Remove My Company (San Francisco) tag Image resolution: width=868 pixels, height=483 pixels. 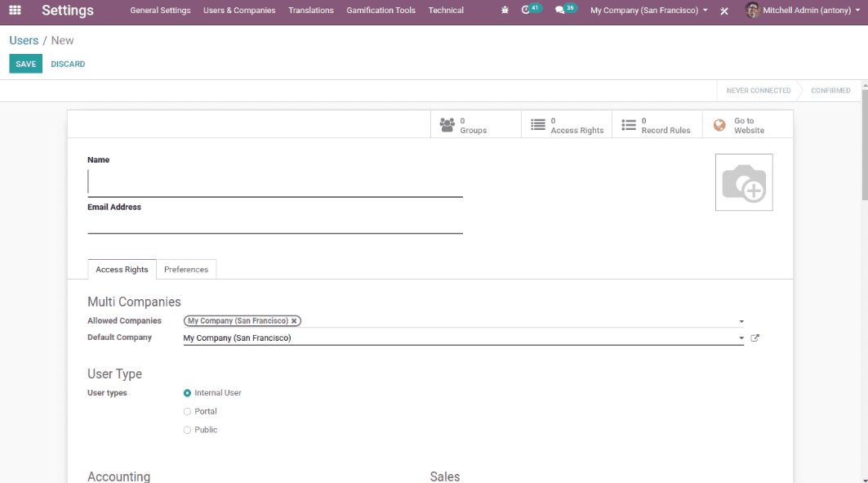[294, 320]
